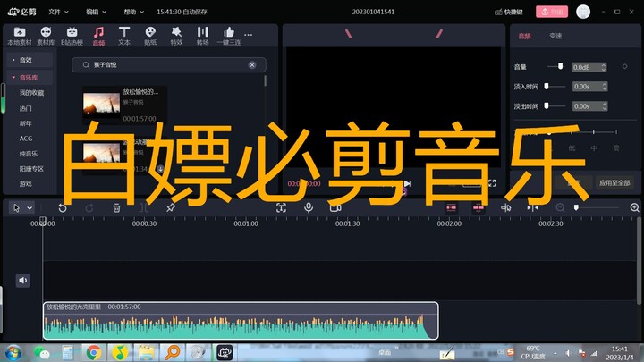
Task: Open the 文本 text tool
Action: (x=124, y=36)
